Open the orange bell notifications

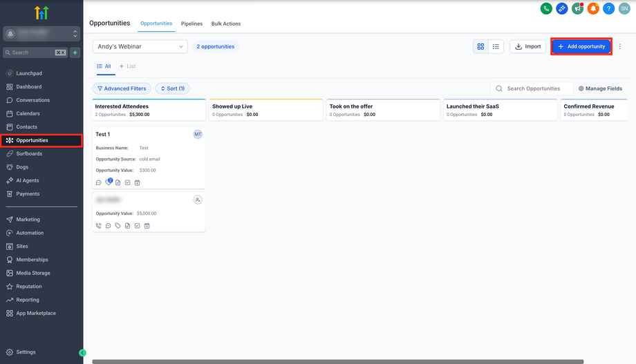coord(593,8)
